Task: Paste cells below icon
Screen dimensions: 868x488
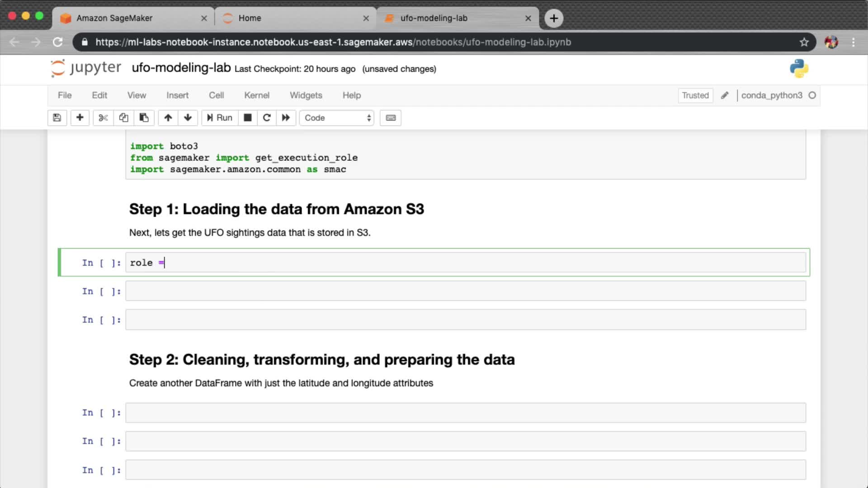Action: click(144, 118)
